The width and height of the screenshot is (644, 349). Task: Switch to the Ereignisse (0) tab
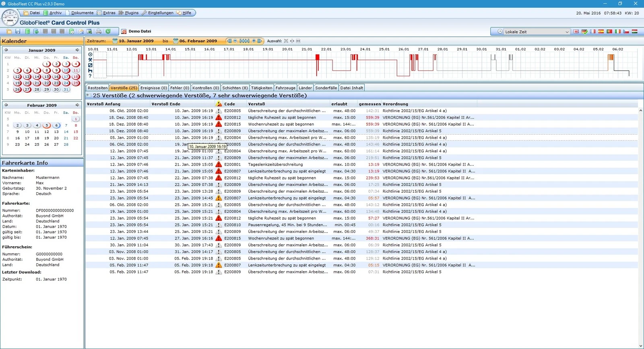tap(154, 88)
